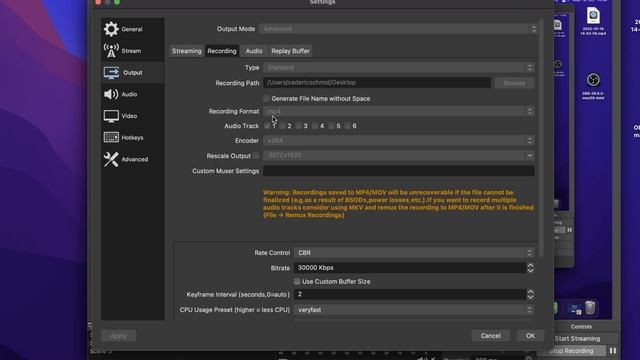Open Stream settings antenna icon
The height and width of the screenshot is (360, 640).
pos(111,51)
